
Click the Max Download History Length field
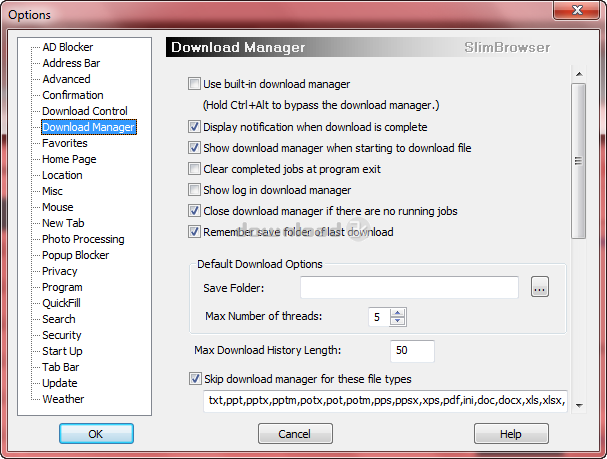[412, 351]
